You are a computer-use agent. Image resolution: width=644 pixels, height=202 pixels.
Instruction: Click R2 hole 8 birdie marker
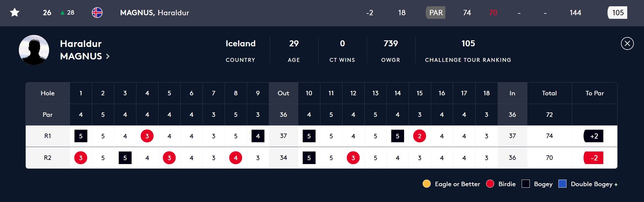[235, 158]
